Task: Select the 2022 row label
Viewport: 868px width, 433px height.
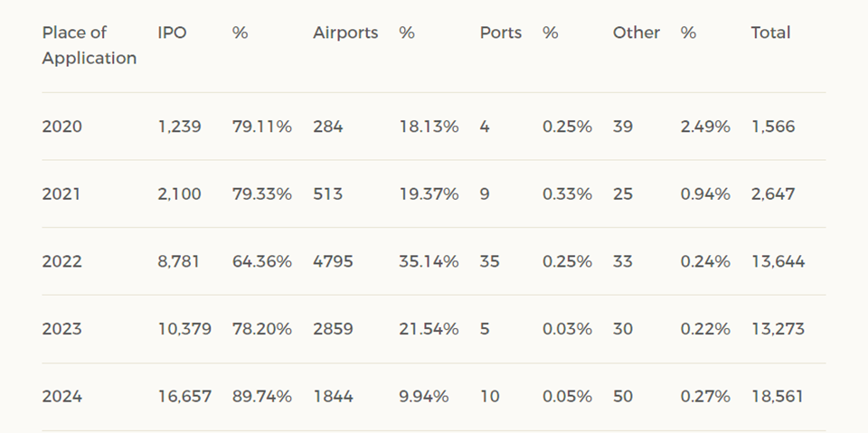Action: [x=61, y=262]
